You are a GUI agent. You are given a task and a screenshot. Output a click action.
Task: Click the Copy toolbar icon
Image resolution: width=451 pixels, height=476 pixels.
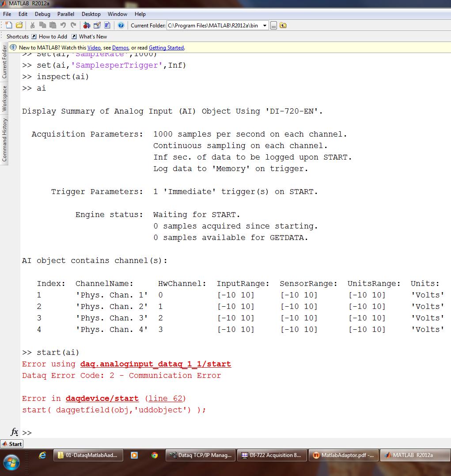(x=42, y=25)
